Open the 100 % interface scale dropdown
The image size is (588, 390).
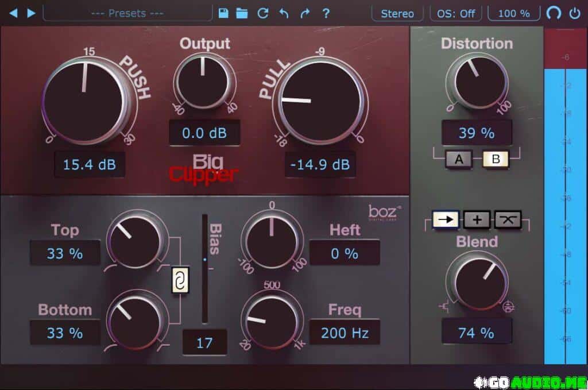[514, 14]
